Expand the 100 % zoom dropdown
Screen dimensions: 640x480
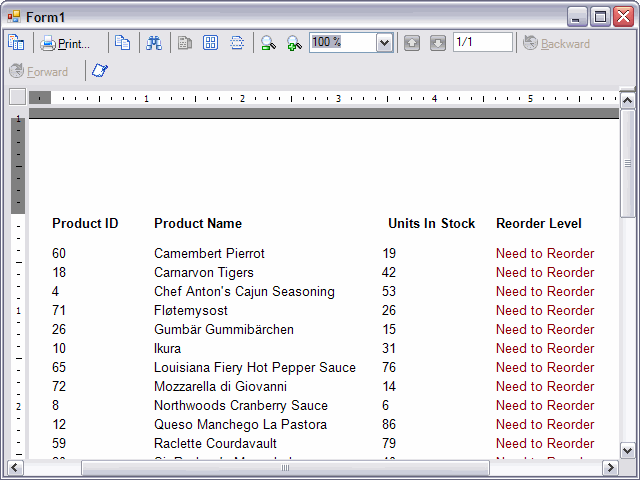tap(384, 43)
